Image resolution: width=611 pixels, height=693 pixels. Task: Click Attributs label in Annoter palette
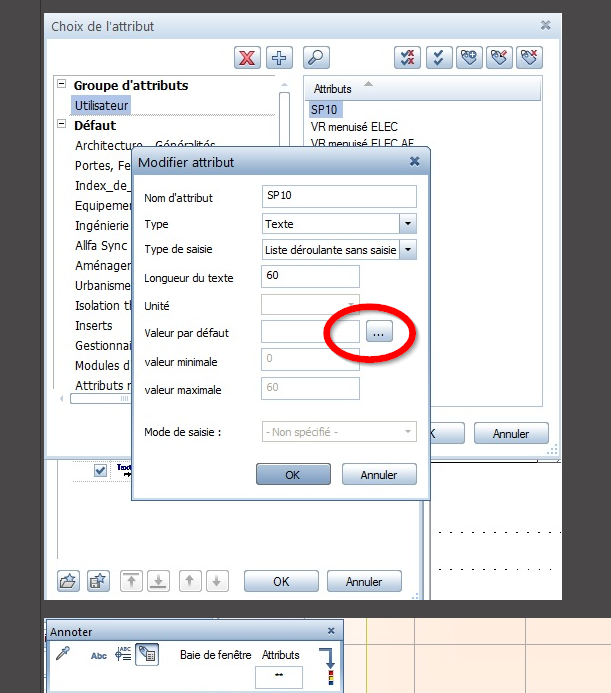281,655
